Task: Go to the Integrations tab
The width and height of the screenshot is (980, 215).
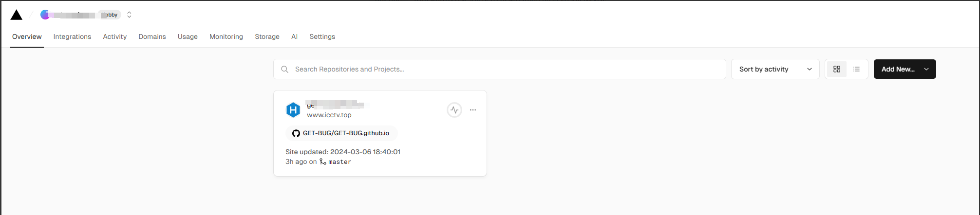Action: click(x=72, y=36)
